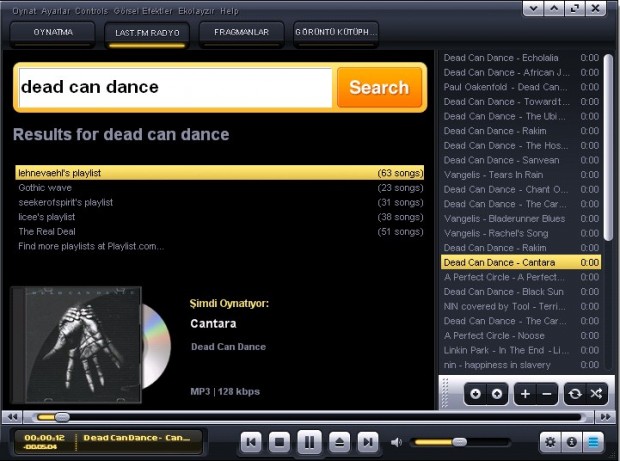This screenshot has width=620, height=461.
Task: Switch to the LAST.FM RADYO tab
Action: point(147,34)
